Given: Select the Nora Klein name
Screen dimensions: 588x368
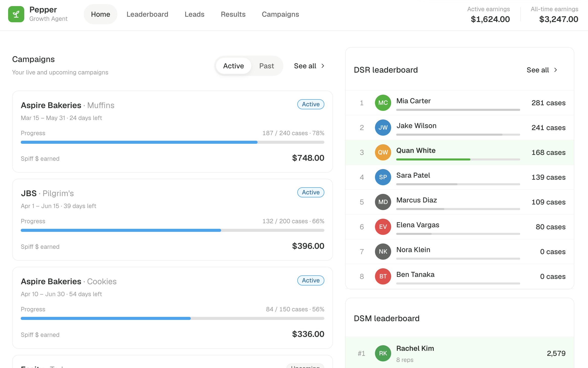Looking at the screenshot, I should click(x=413, y=250).
